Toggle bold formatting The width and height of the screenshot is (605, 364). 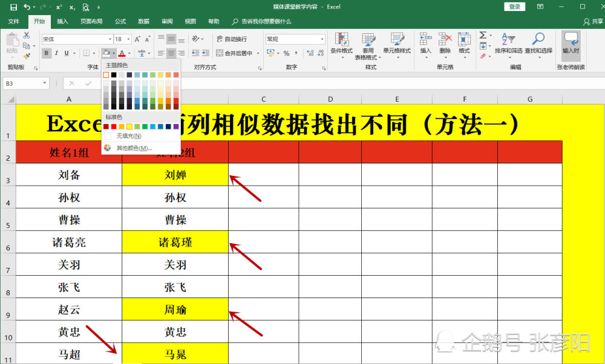(47, 53)
